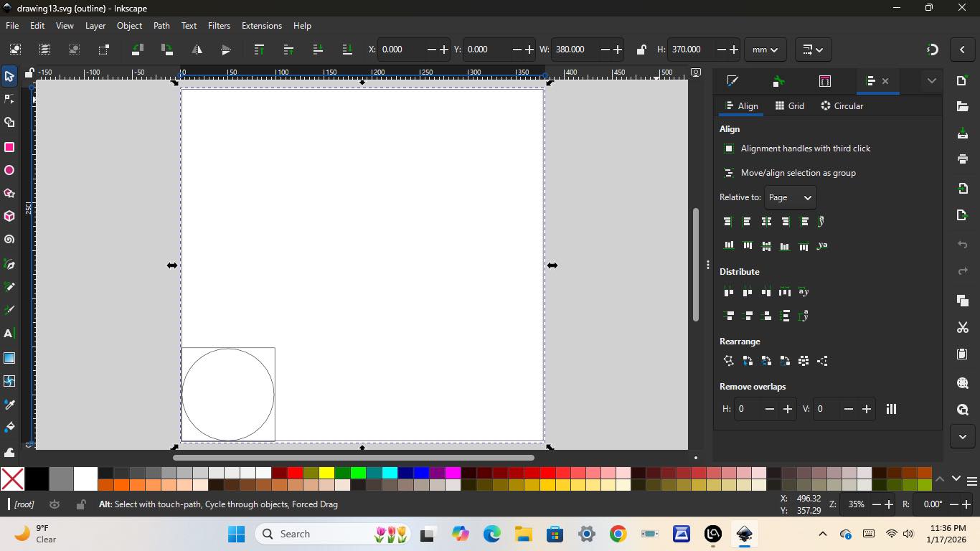Expand the commands bar bottom chevron
This screenshot has width=980, height=551.
pyautogui.click(x=963, y=435)
